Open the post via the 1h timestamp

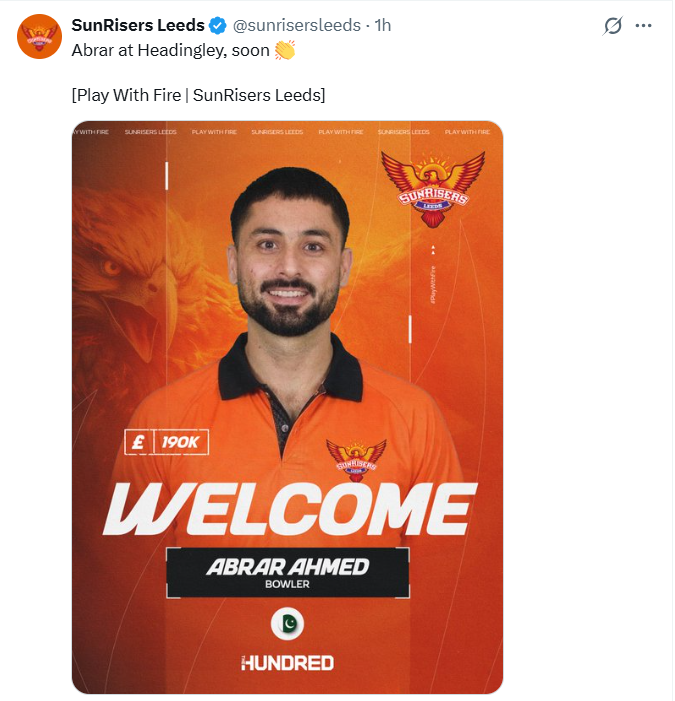[x=383, y=25]
